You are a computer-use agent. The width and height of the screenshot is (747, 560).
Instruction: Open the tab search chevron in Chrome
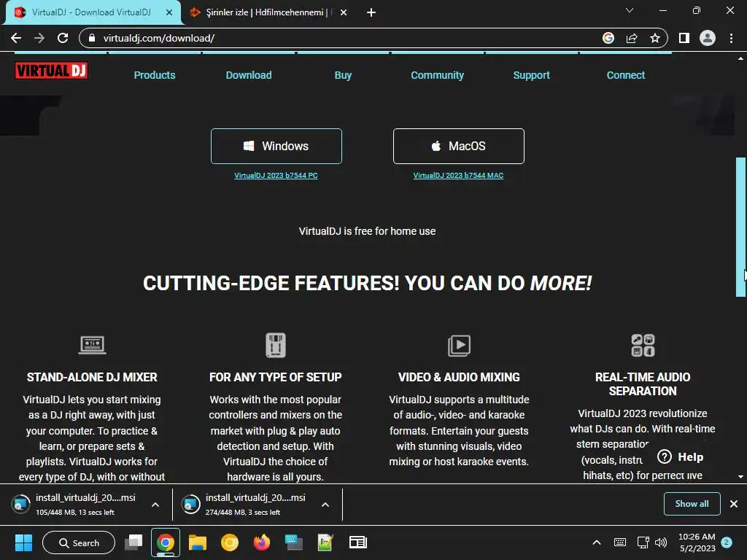pos(630,10)
